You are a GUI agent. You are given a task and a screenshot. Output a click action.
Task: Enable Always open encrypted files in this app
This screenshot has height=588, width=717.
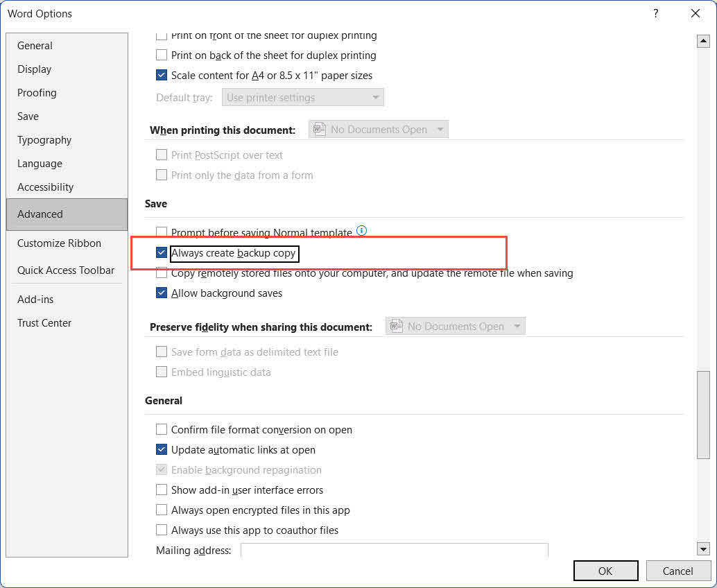(x=162, y=510)
